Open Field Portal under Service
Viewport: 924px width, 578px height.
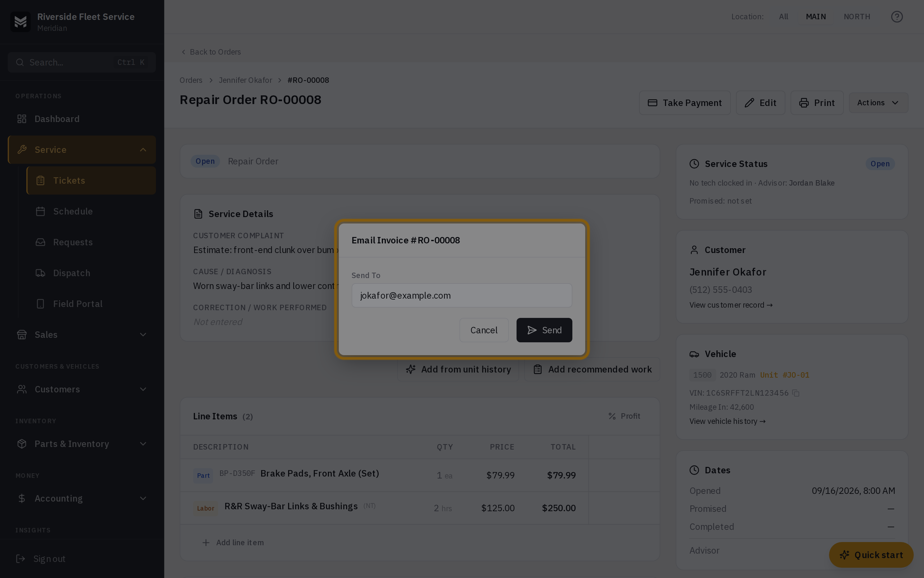pyautogui.click(x=91, y=304)
